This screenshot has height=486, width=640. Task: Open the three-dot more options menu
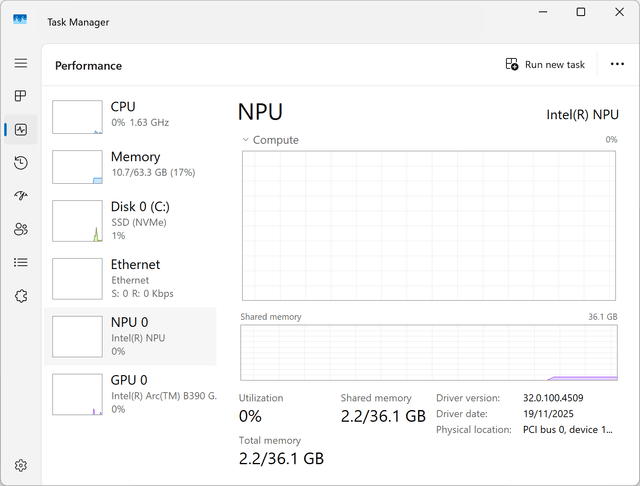617,64
